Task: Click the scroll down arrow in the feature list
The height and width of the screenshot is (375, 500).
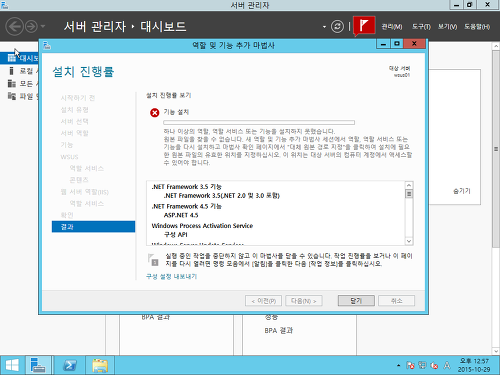Action: [x=409, y=241]
